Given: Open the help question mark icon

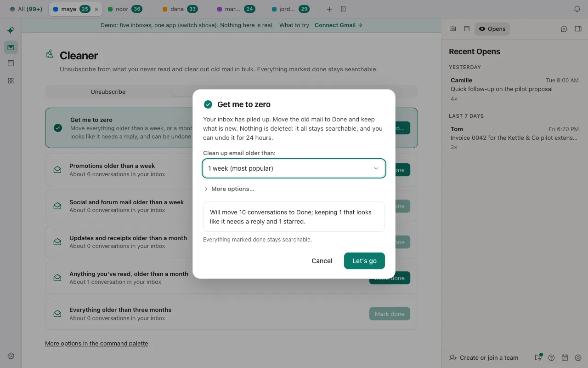Looking at the screenshot, I should point(551,357).
